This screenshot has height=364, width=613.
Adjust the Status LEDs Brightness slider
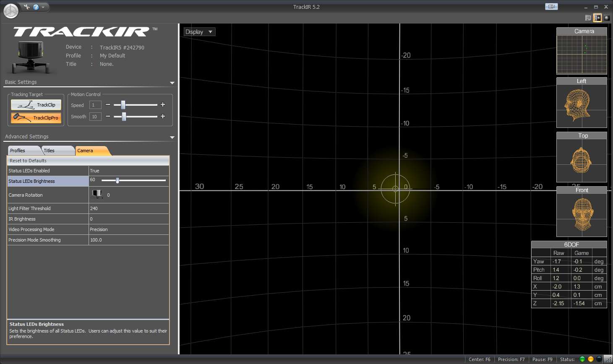point(117,180)
